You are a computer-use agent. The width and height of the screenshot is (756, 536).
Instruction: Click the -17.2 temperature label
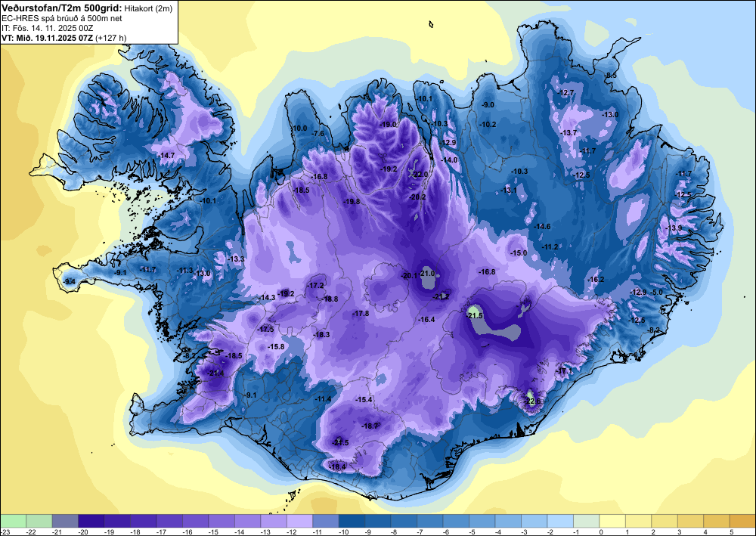(x=315, y=286)
